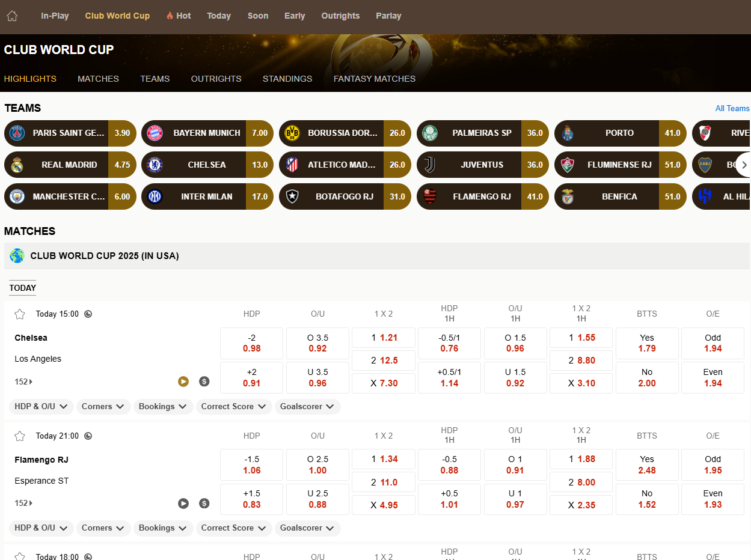
Task: Switch to the Standings tab
Action: point(287,79)
